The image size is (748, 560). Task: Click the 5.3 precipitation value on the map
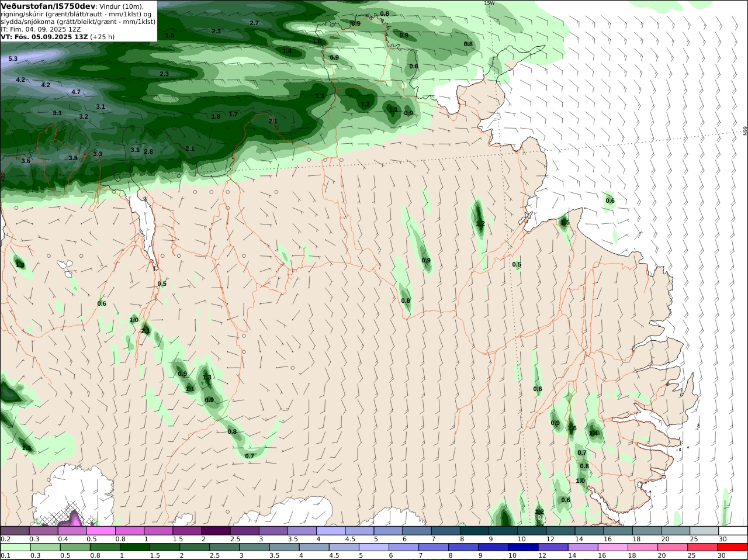pos(13,59)
